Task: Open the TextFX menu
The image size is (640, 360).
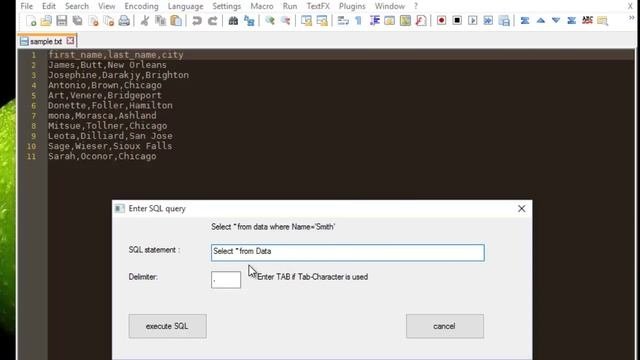Action: click(x=318, y=6)
